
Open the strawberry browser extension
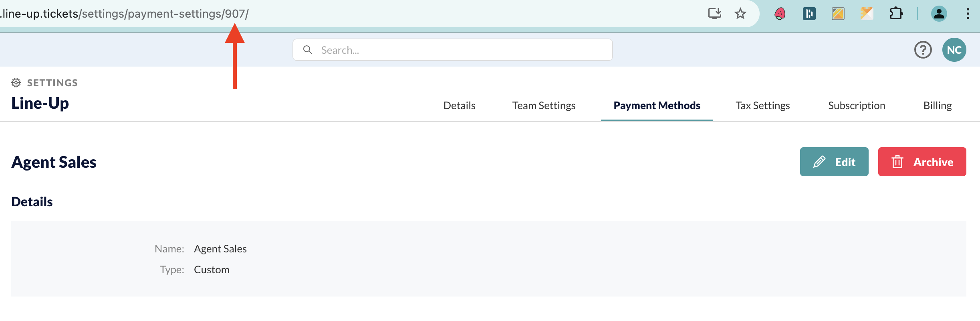coord(780,14)
